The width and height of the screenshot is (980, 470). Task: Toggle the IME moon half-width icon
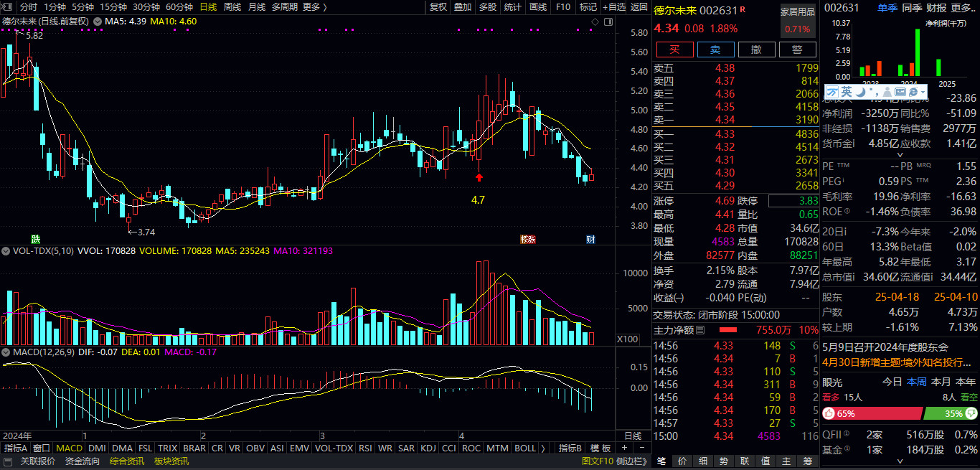tap(859, 92)
